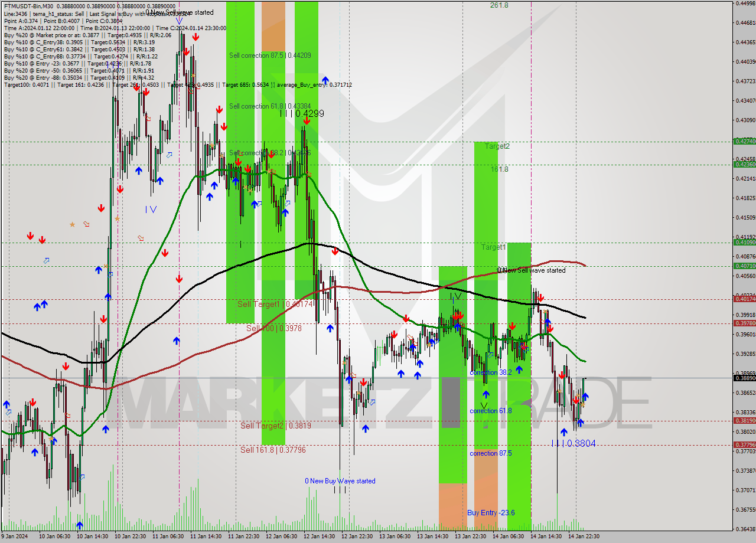Click the black 0.38890 current price tag
The height and width of the screenshot is (543, 756).
point(744,378)
